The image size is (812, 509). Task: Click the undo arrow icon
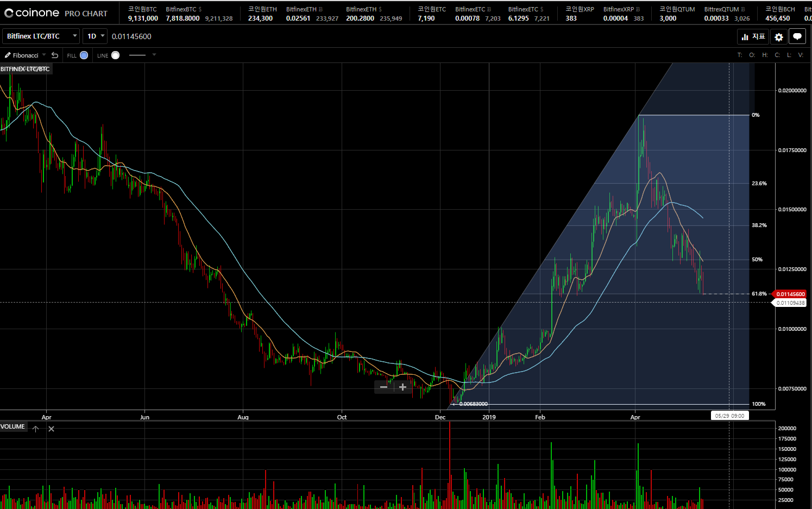[x=55, y=55]
